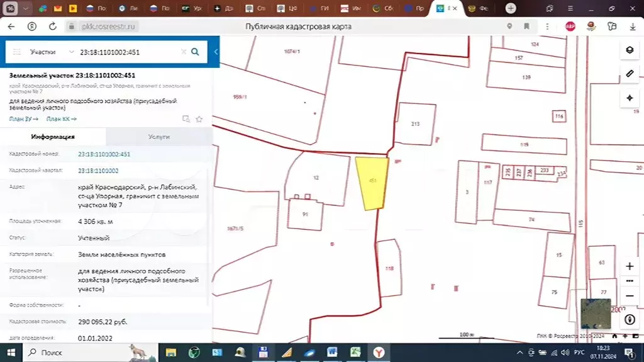Open a new browser tab with plus button
This screenshot has height=362, width=644.
coord(511,8)
